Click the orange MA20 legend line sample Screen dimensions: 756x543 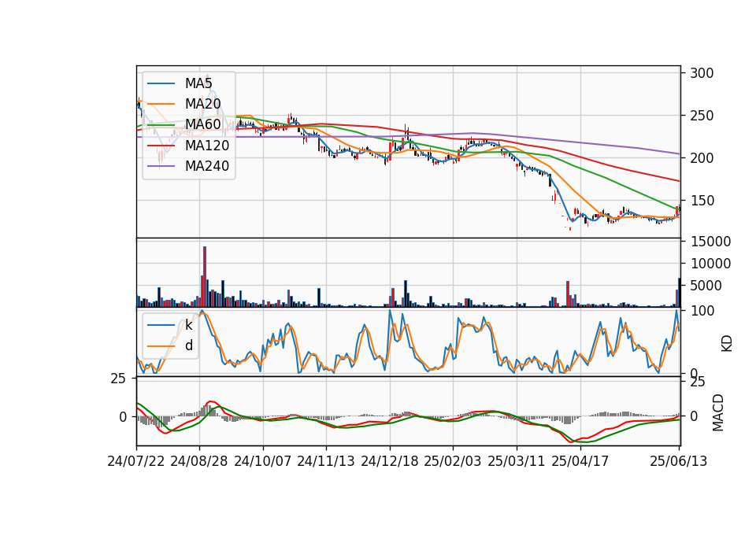tap(161, 104)
